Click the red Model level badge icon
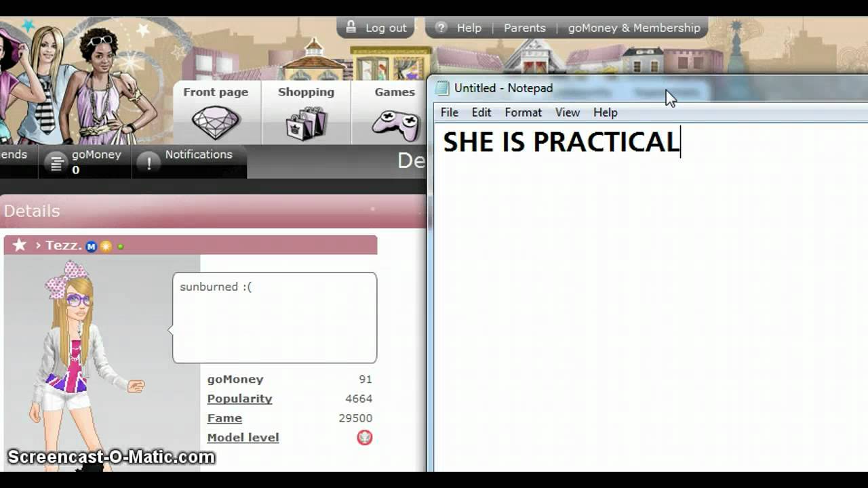This screenshot has height=488, width=868. coord(365,438)
